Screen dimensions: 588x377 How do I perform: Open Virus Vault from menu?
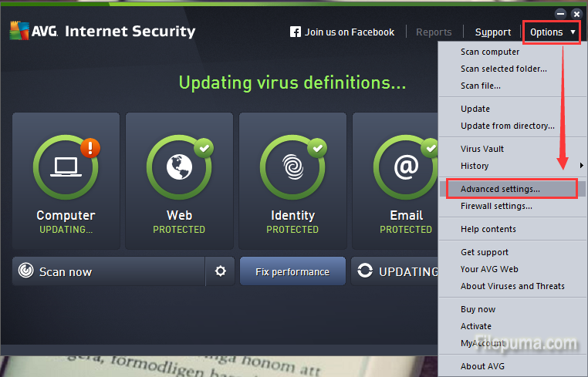(x=482, y=149)
